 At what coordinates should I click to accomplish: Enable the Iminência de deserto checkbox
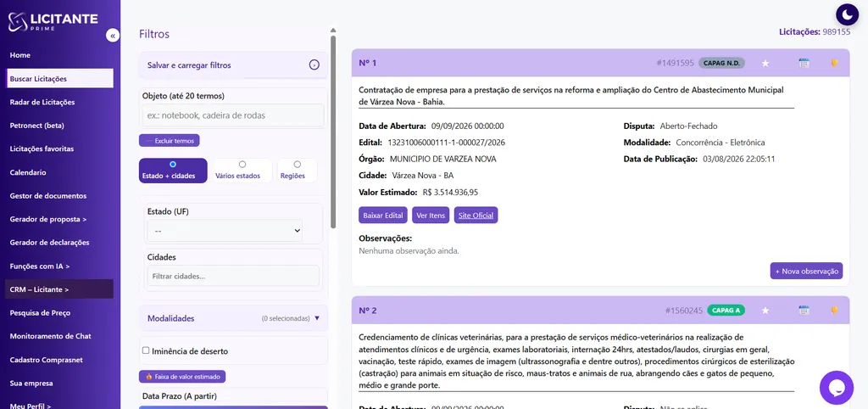(146, 350)
